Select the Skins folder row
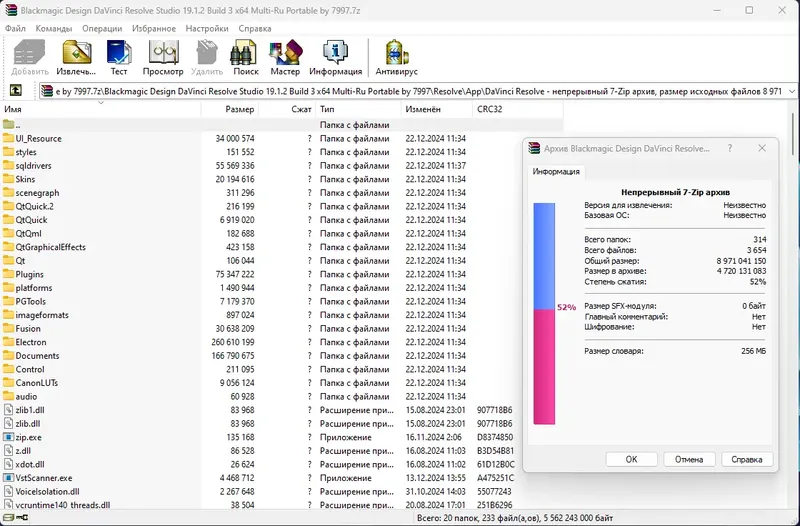Viewport: 800px width, 526px height. [x=282, y=179]
